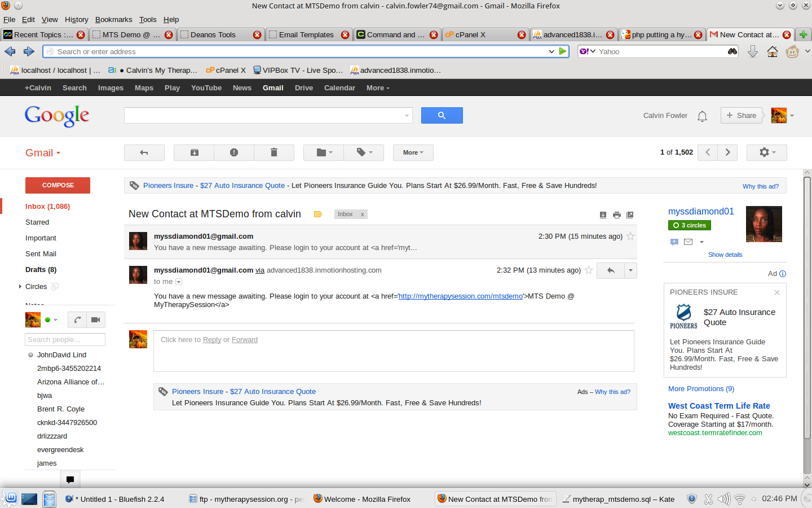Screen dimensions: 812x508
Task: Open a new tab with green plus
Action: [804, 34]
